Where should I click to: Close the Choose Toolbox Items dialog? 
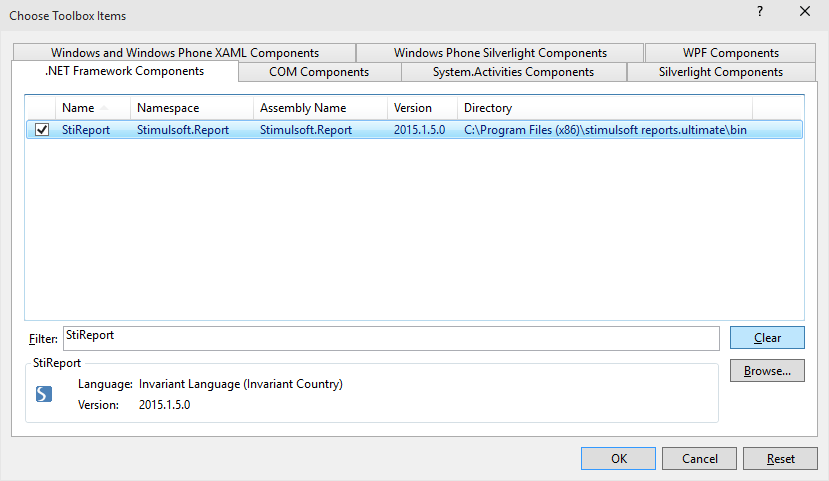805,12
